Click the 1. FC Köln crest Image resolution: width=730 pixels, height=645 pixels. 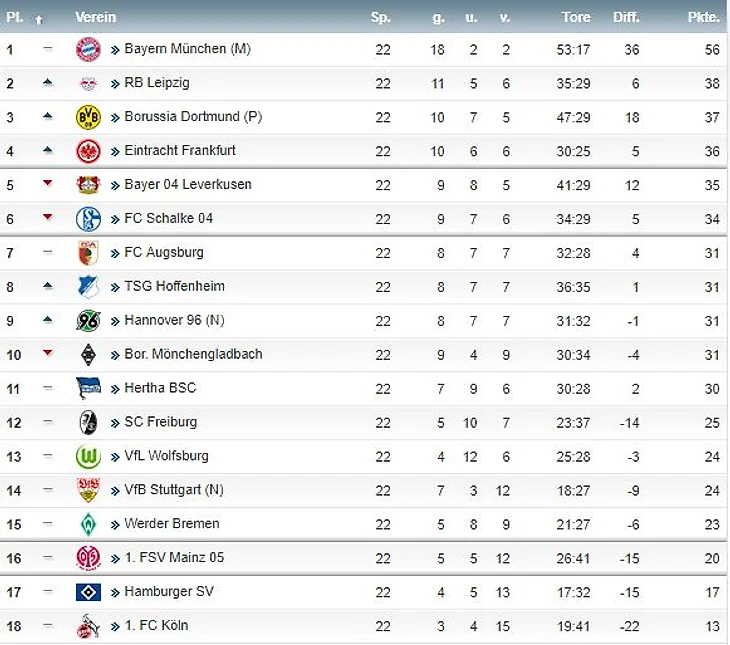click(89, 626)
